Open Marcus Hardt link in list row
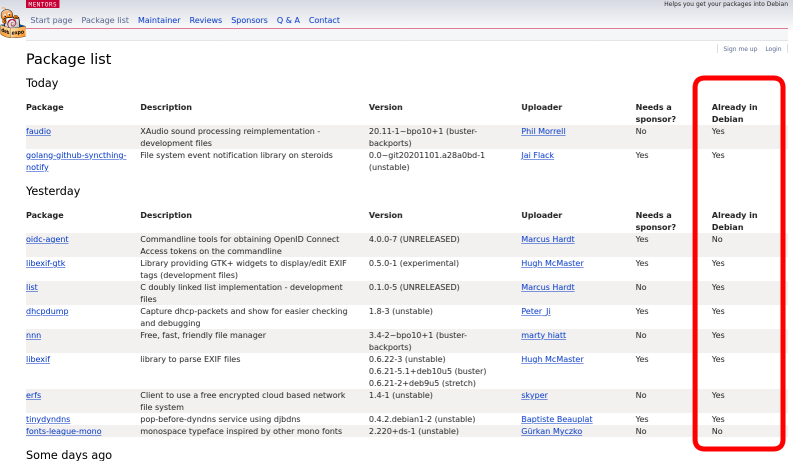This screenshot has height=461, width=793. click(x=548, y=287)
